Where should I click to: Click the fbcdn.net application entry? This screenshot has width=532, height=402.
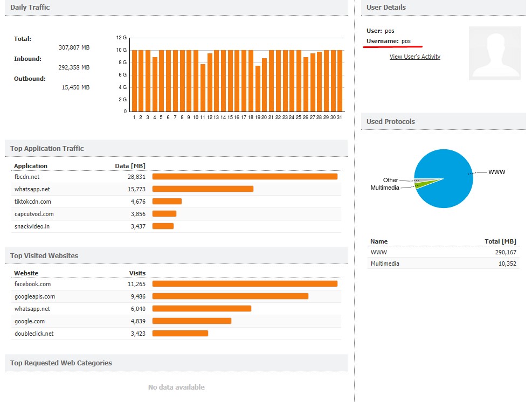click(27, 177)
